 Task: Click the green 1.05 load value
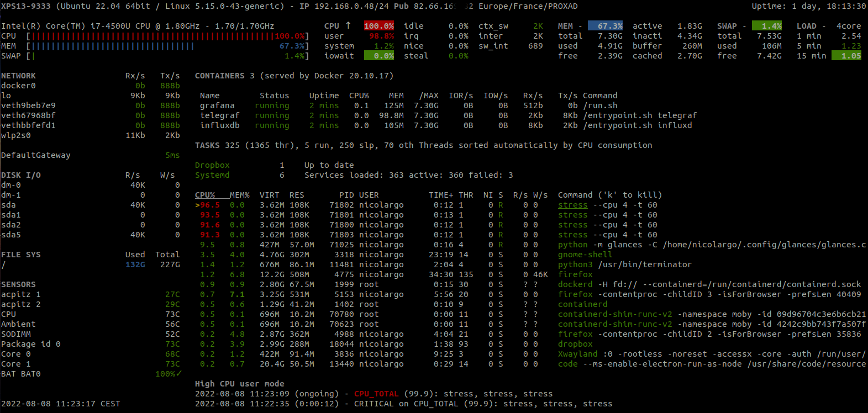click(x=846, y=56)
